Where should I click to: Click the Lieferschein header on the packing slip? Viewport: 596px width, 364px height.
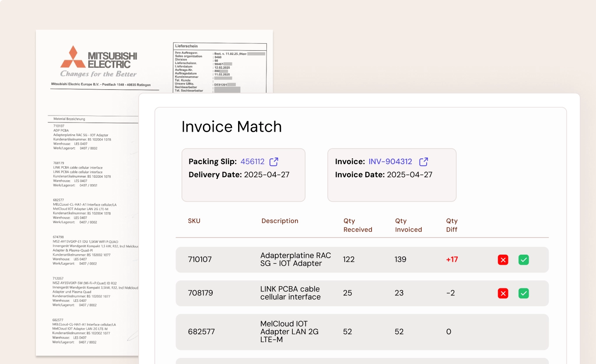tap(187, 46)
